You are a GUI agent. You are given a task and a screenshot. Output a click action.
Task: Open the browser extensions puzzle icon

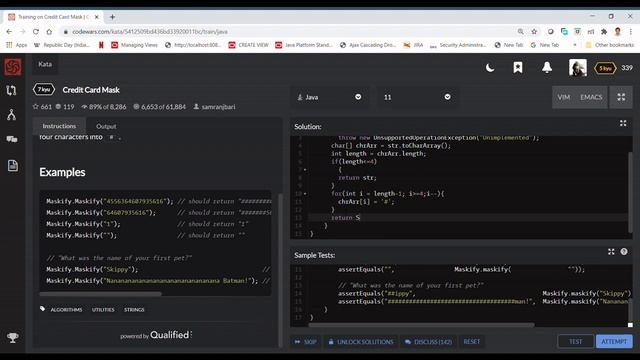pos(604,31)
